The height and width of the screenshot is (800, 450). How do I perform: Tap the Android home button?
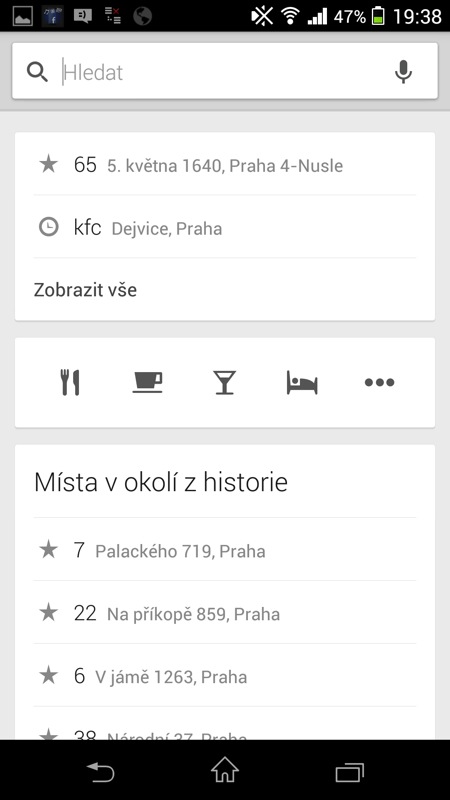(225, 770)
